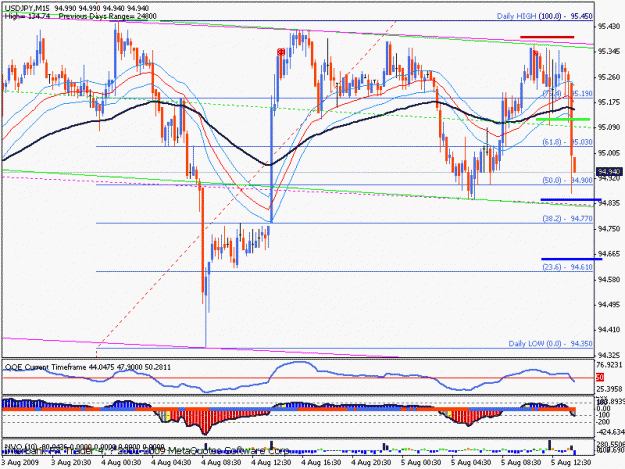Click the 25.3958 QQE scale value
The width and height of the screenshot is (625, 469).
(610, 389)
